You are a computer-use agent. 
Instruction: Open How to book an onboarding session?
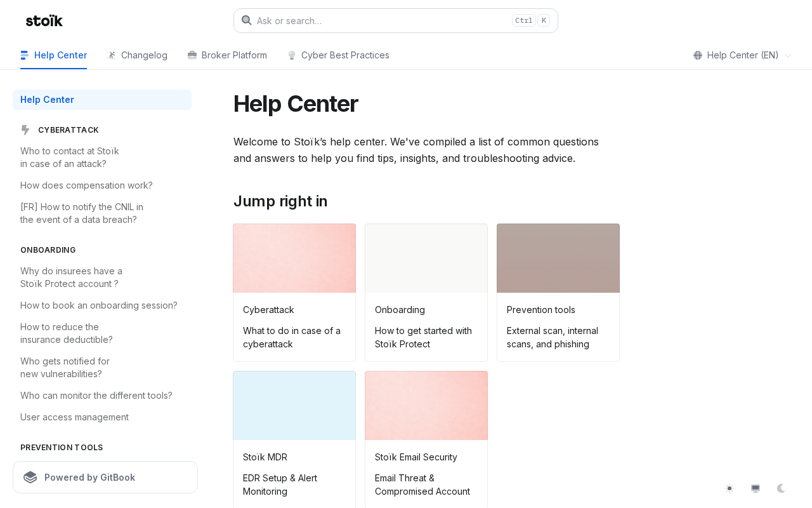click(99, 305)
